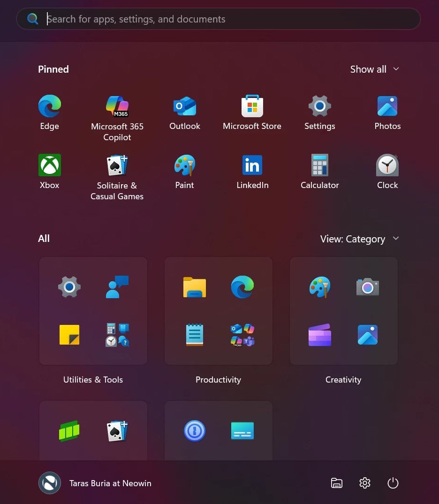439x504 pixels.
Task: Open Feedback Hub icon in Utilities & Tools
Action: coord(117,287)
